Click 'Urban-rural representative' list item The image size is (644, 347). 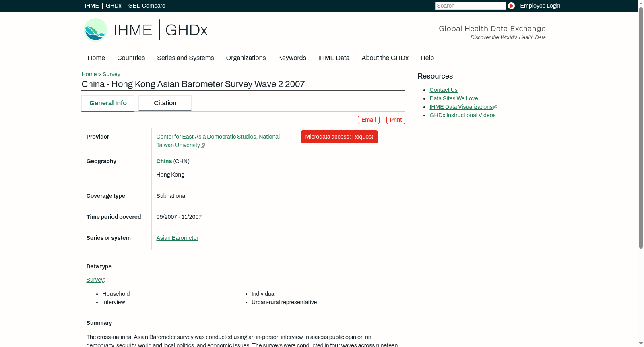(x=284, y=302)
